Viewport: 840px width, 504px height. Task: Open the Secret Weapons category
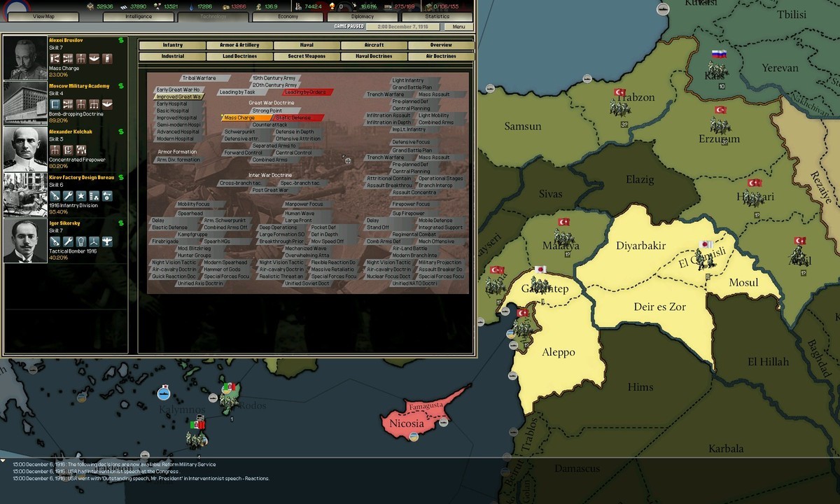306,56
